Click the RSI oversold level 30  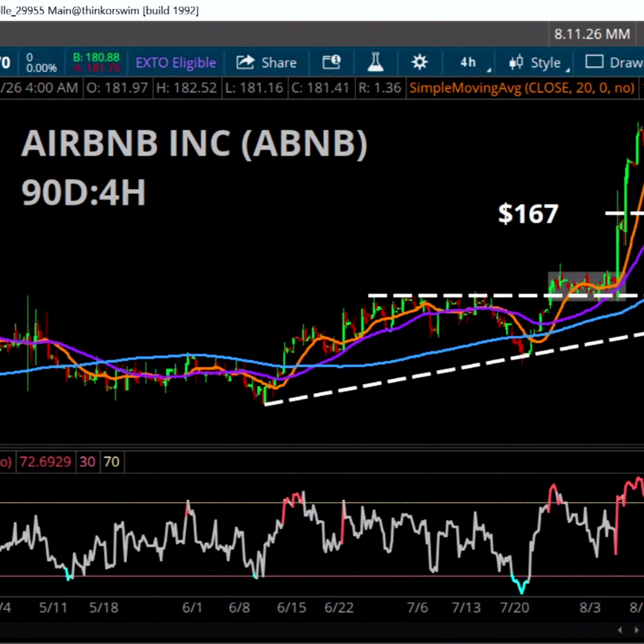coord(87,462)
